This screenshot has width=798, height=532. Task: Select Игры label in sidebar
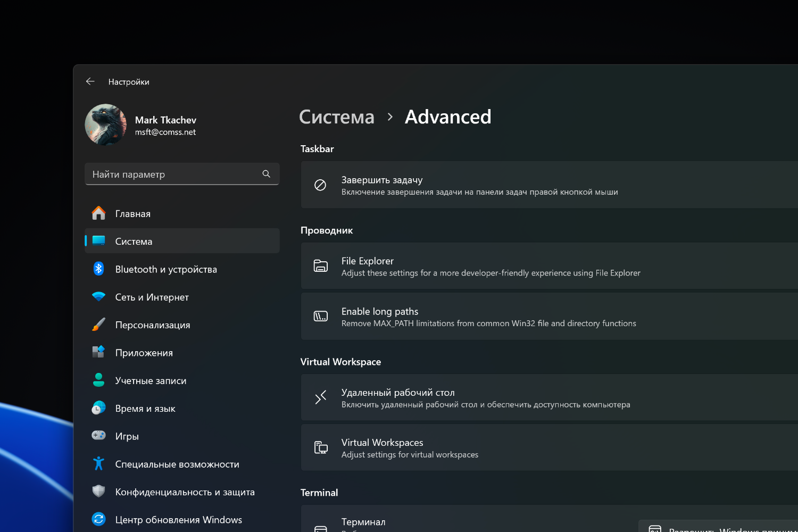point(127,436)
